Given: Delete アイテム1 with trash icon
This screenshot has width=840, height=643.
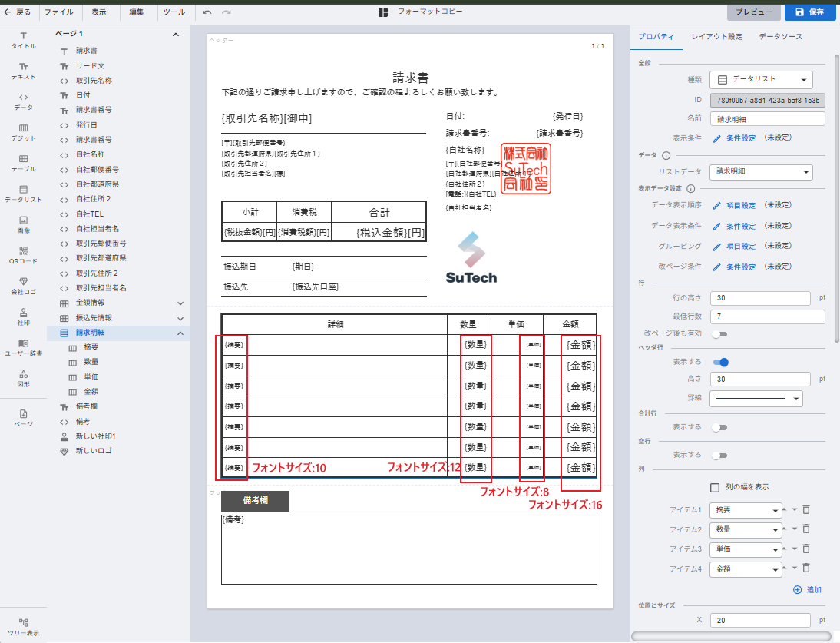Looking at the screenshot, I should [x=806, y=509].
